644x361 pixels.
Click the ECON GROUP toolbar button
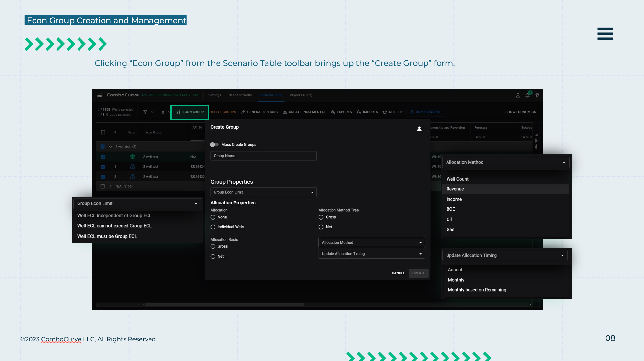click(x=190, y=112)
